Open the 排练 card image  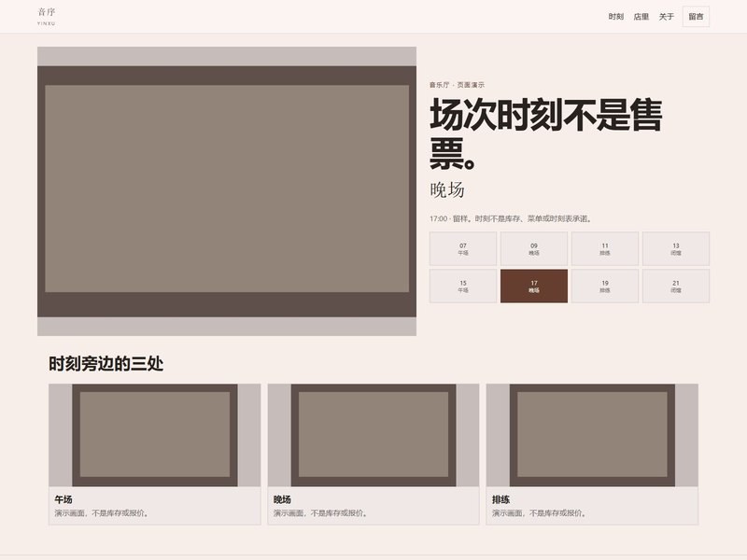coord(592,435)
